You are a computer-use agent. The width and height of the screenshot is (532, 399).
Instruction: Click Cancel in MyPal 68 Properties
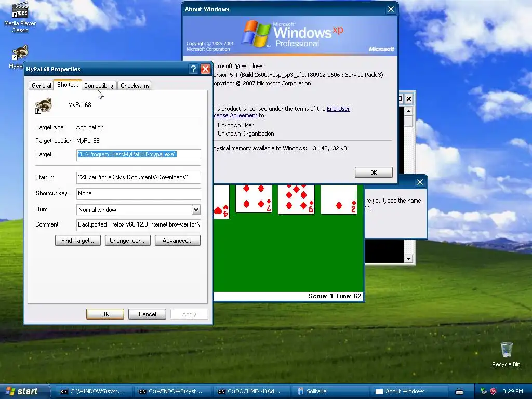147,314
